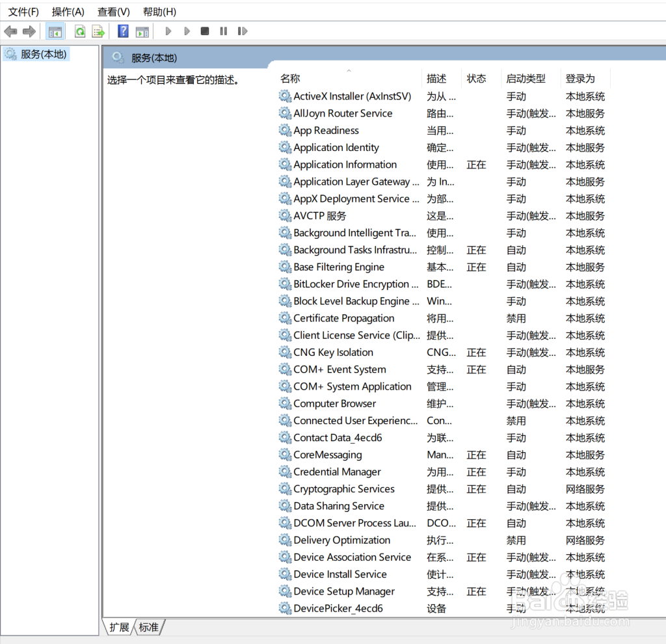Image resolution: width=666 pixels, height=644 pixels.
Task: Open the 帮助(H) menu
Action: (159, 12)
